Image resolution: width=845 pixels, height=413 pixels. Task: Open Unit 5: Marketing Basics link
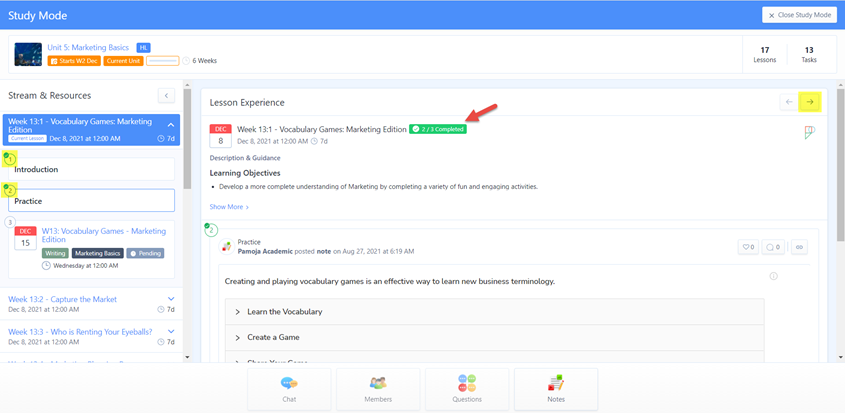coord(88,47)
